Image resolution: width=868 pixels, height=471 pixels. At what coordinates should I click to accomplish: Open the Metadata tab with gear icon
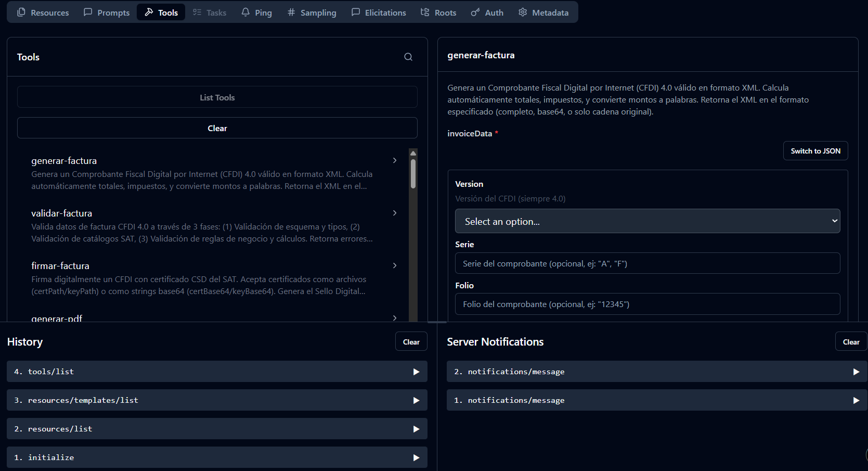coord(543,12)
